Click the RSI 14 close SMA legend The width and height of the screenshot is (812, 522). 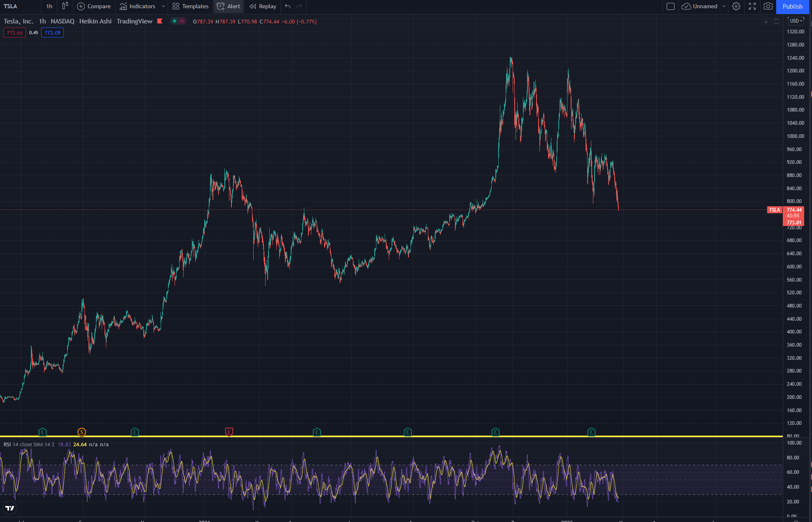29,444
